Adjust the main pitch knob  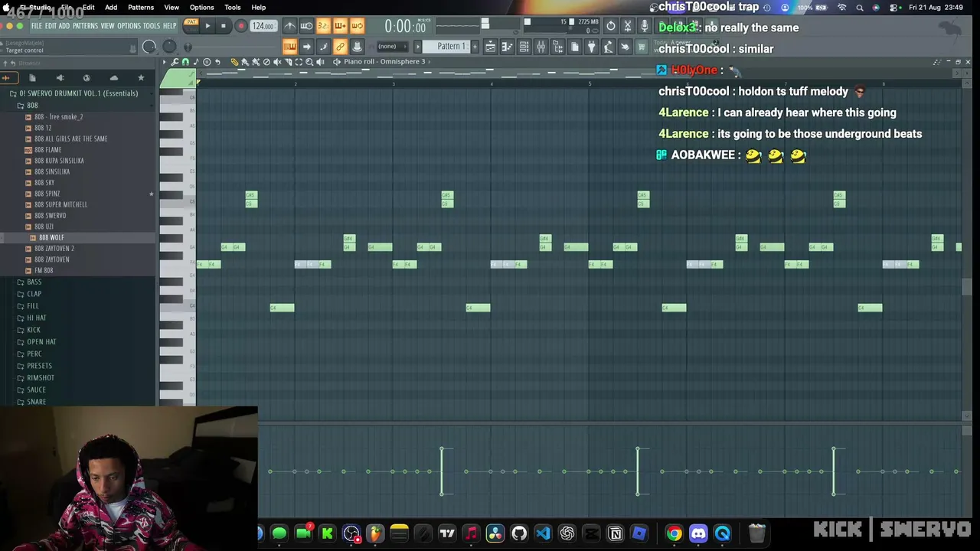[x=170, y=47]
